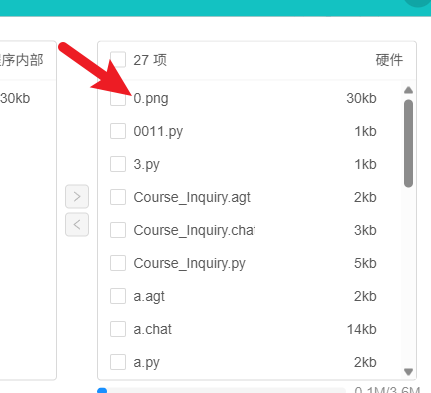Screen dimensions: 431x393
Task: Check the Course_Inquiry.py checkbox
Action: click(118, 263)
